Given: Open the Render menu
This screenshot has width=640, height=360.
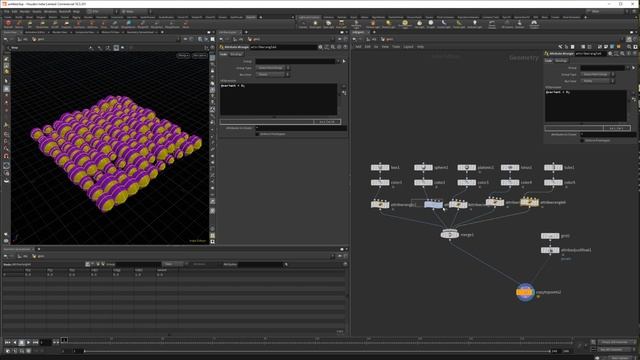Looking at the screenshot, I should click(x=24, y=11).
